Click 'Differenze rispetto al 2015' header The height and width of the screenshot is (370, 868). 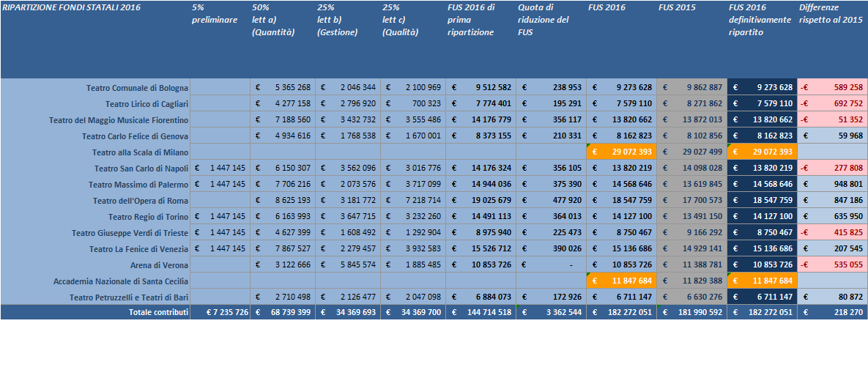tap(832, 40)
